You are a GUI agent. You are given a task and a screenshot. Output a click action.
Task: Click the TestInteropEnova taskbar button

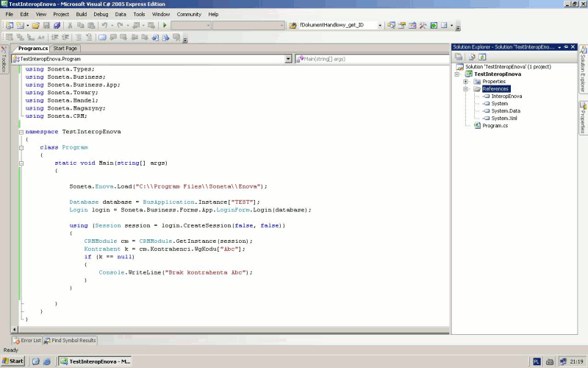tap(96, 361)
